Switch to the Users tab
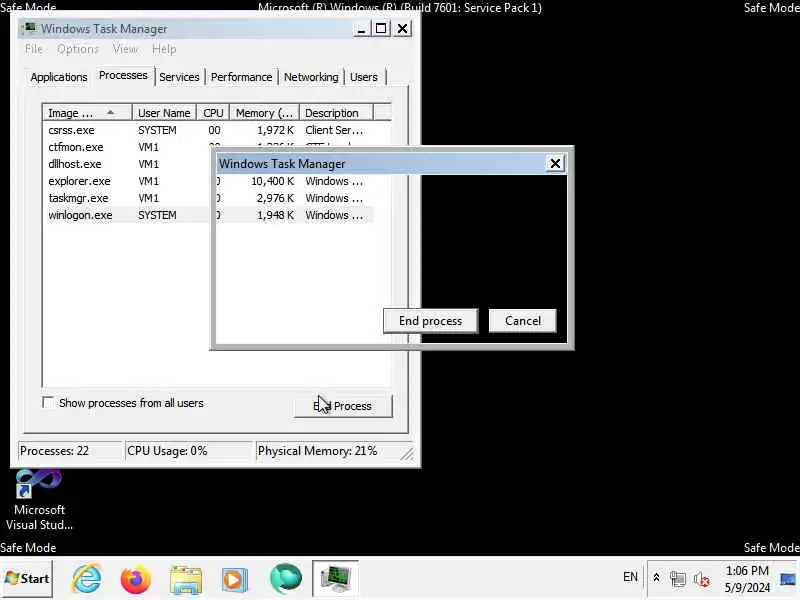This screenshot has height=600, width=800. click(364, 77)
